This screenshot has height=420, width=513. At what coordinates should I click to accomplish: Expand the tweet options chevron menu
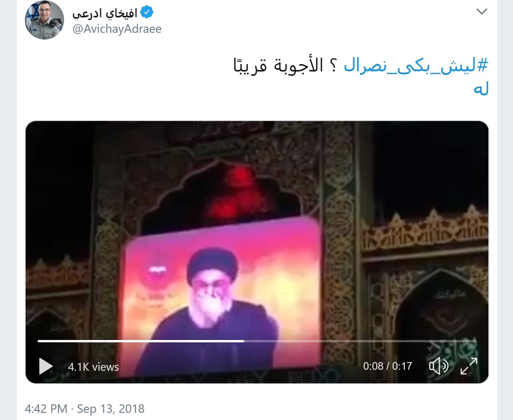click(x=481, y=12)
